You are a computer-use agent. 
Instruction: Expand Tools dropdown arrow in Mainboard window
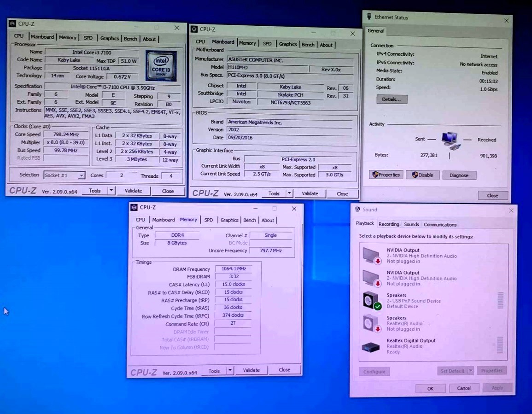289,193
